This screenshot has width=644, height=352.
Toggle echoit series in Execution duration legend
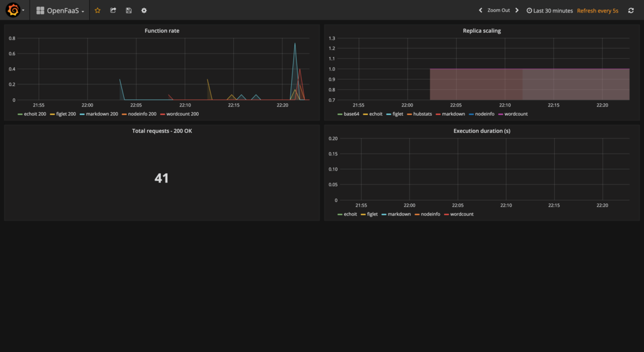(347, 214)
